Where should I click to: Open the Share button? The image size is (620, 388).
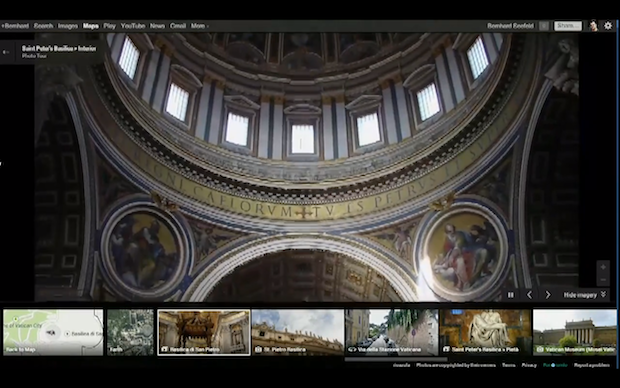coord(568,26)
